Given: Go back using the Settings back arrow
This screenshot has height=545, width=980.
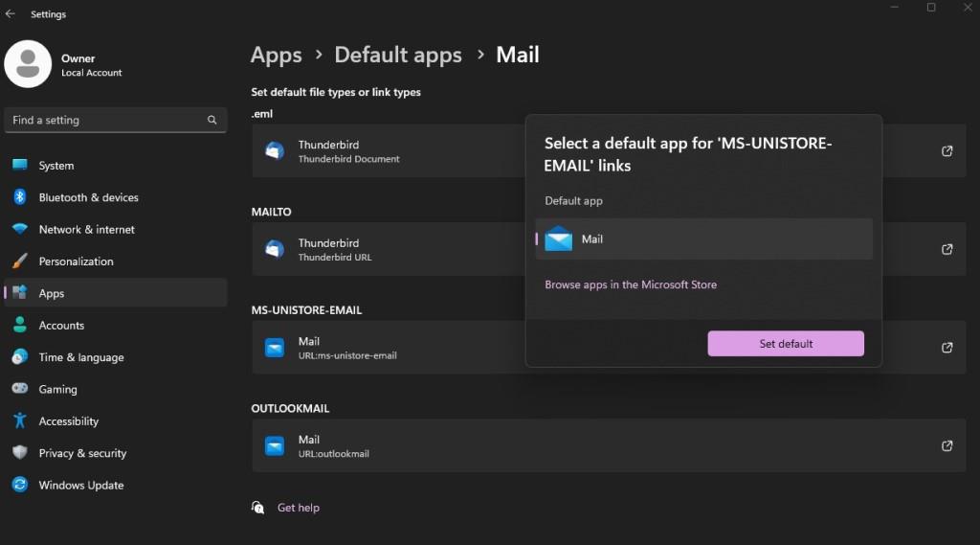Looking at the screenshot, I should tap(10, 13).
